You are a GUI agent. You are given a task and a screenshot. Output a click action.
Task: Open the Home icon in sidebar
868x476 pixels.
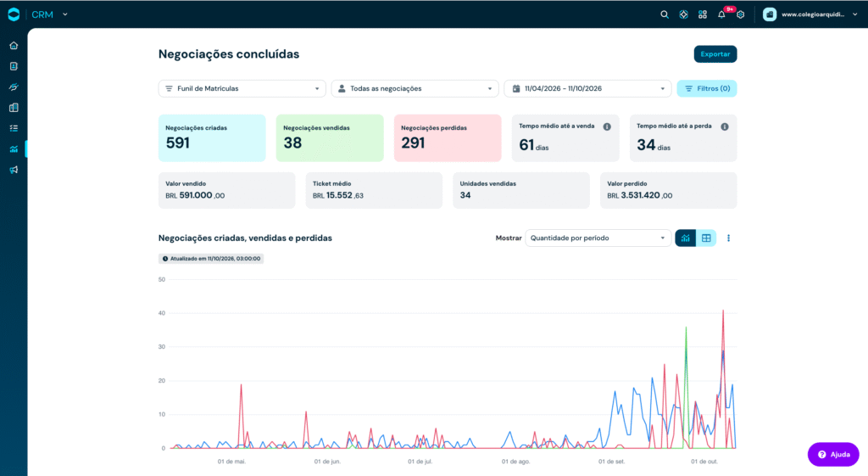[14, 46]
